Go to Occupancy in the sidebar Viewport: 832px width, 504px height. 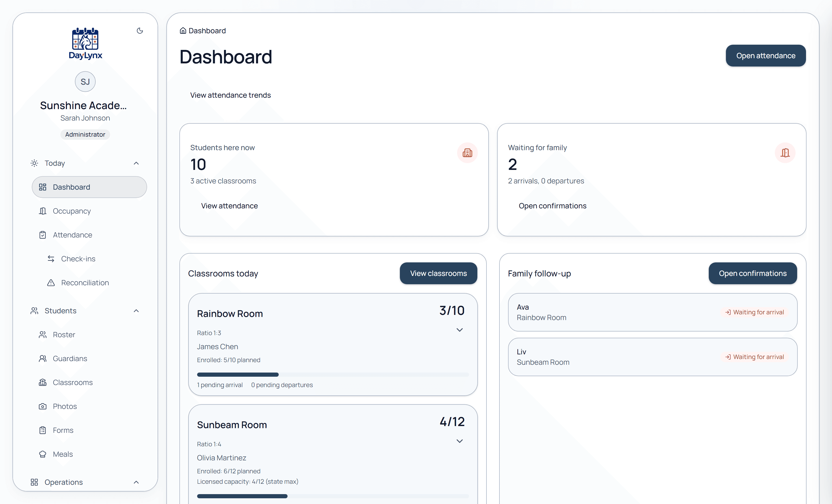(89, 211)
